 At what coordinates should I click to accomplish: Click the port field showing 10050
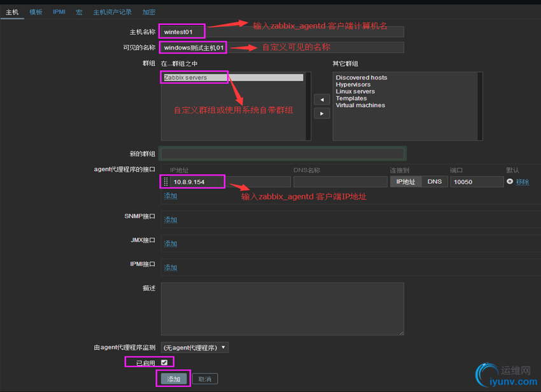click(x=477, y=182)
